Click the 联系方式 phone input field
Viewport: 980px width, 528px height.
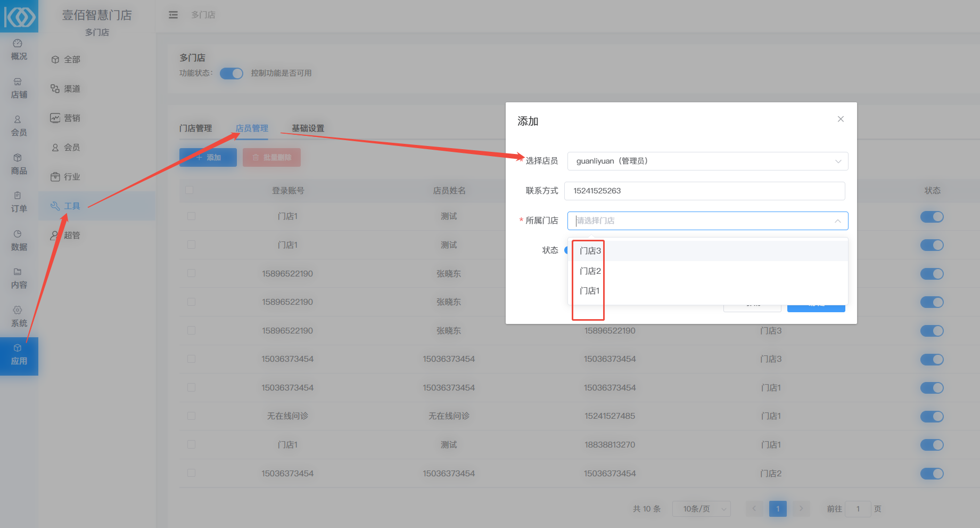tap(704, 191)
